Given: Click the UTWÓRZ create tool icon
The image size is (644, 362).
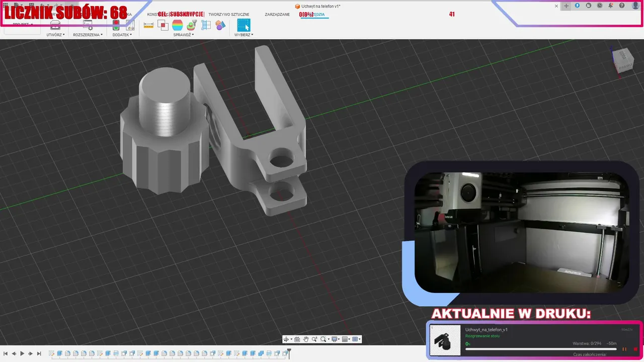Looking at the screenshot, I should click(55, 26).
